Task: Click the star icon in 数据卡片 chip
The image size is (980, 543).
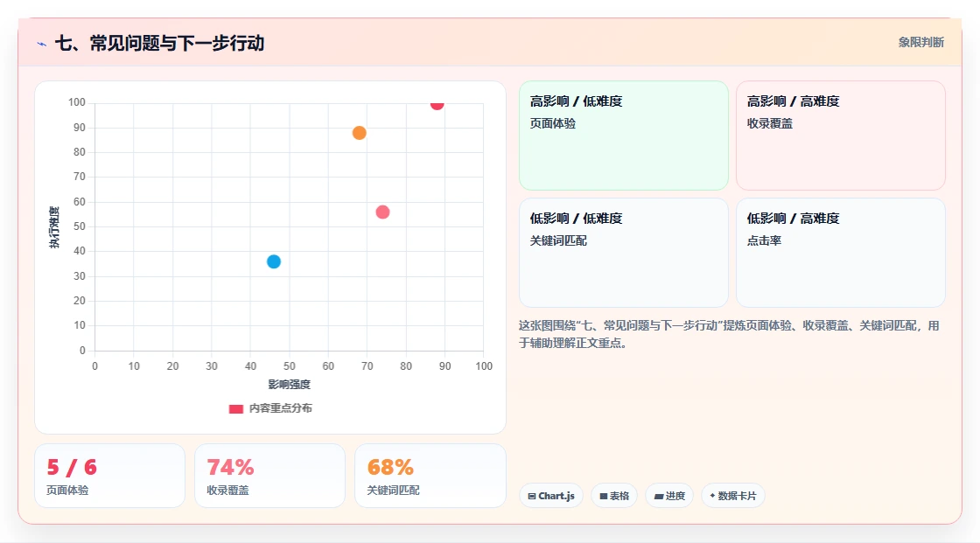Action: 712,496
